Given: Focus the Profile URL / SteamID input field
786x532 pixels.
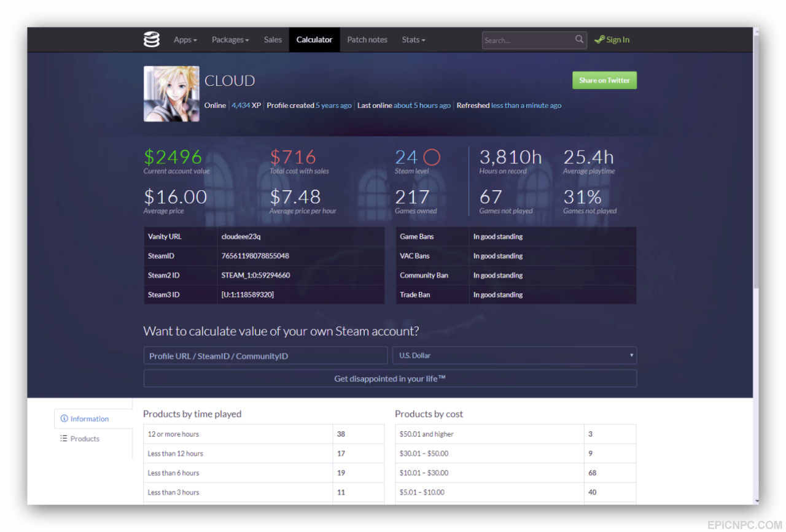Looking at the screenshot, I should pos(265,356).
